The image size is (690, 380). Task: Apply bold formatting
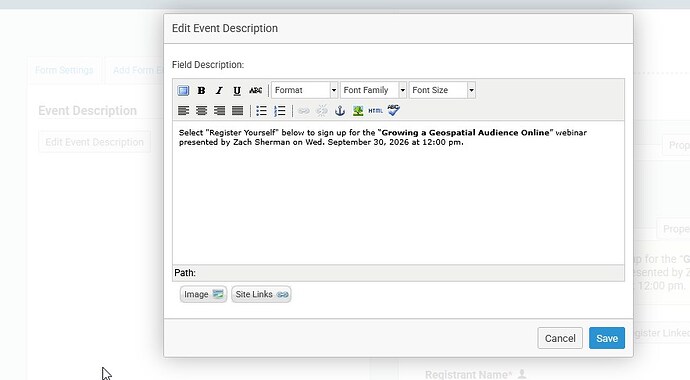tap(201, 90)
